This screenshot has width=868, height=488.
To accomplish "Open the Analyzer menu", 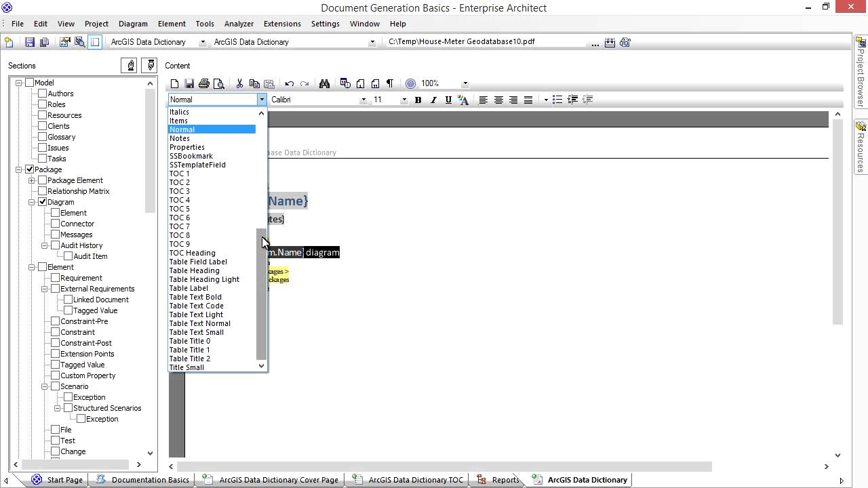I will [x=239, y=24].
